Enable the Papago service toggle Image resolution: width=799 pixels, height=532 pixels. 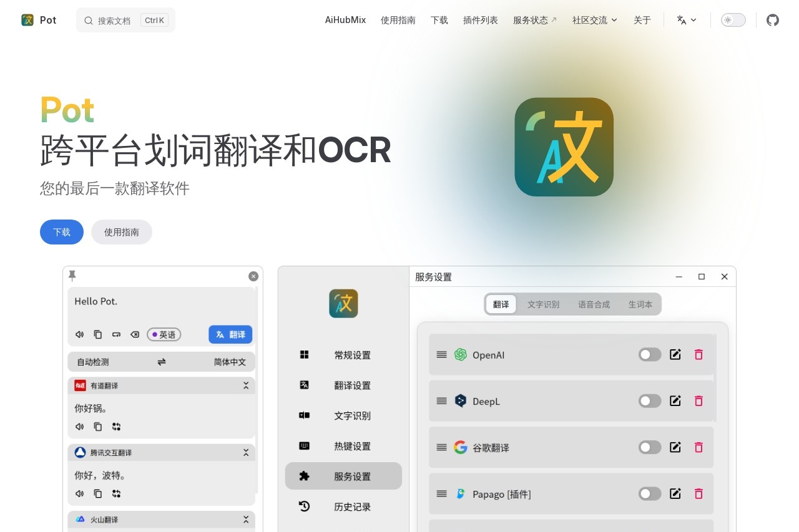tap(650, 493)
